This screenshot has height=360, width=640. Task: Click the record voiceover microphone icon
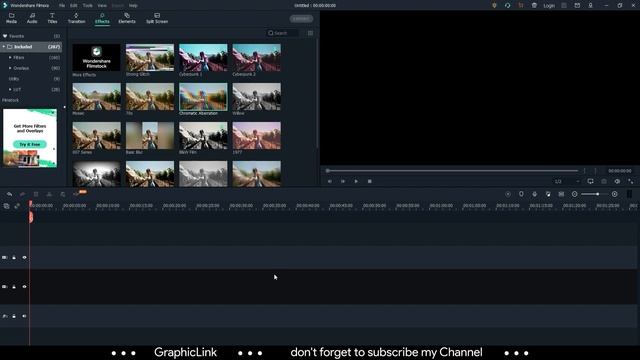click(x=535, y=194)
